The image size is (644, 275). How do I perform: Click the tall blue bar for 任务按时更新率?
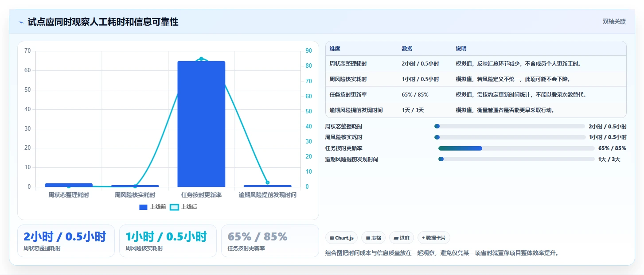tap(201, 124)
